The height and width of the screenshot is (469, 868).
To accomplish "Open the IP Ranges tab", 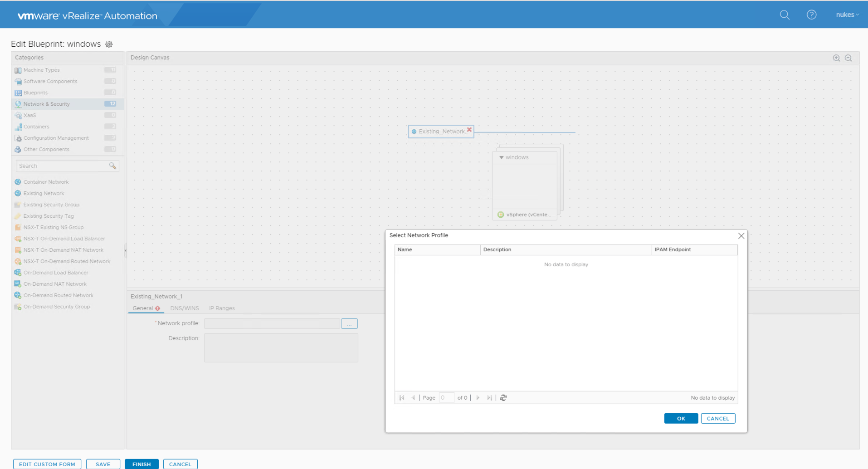I will pos(222,308).
